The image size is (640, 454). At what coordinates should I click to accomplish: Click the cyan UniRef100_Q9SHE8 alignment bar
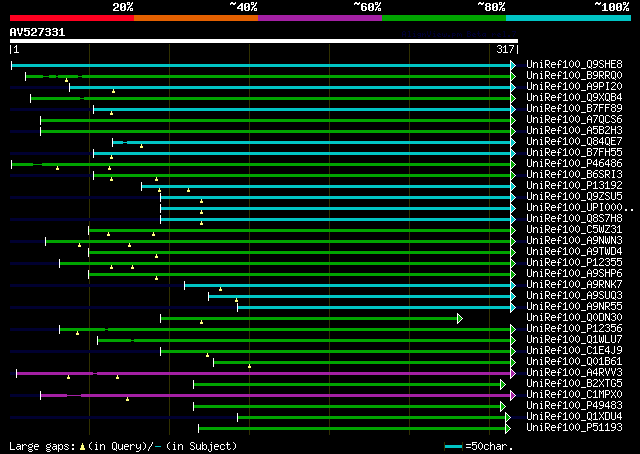[261, 65]
